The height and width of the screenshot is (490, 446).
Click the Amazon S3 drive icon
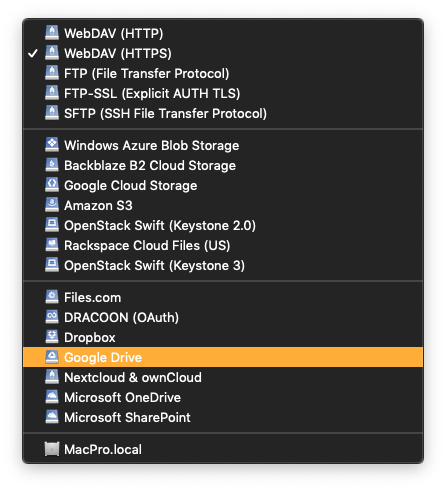click(x=52, y=205)
